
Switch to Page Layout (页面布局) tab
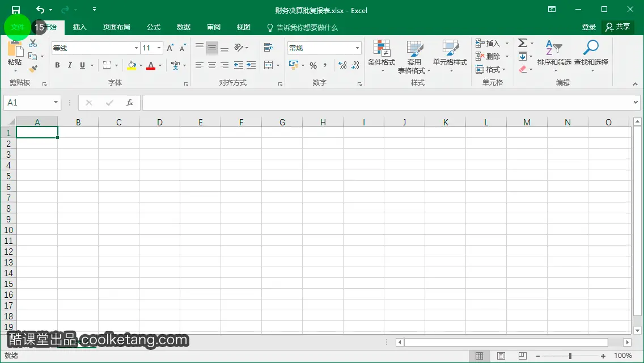pyautogui.click(x=117, y=27)
